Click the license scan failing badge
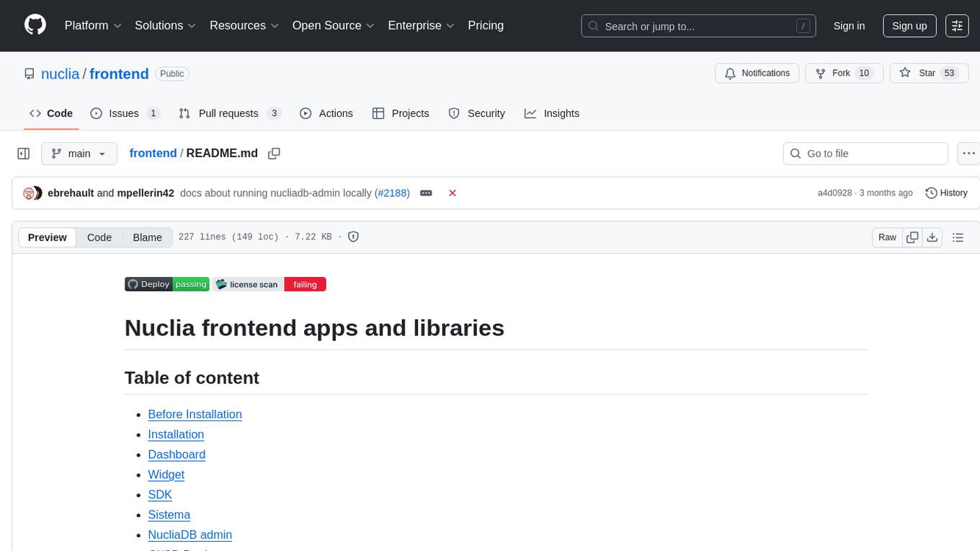Viewport: 980px width, 551px height. (269, 284)
